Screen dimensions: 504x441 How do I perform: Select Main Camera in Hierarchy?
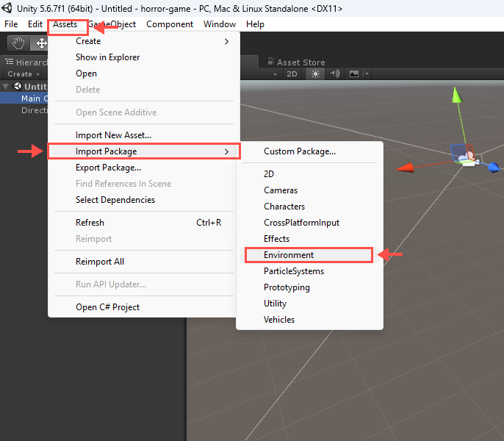24,98
